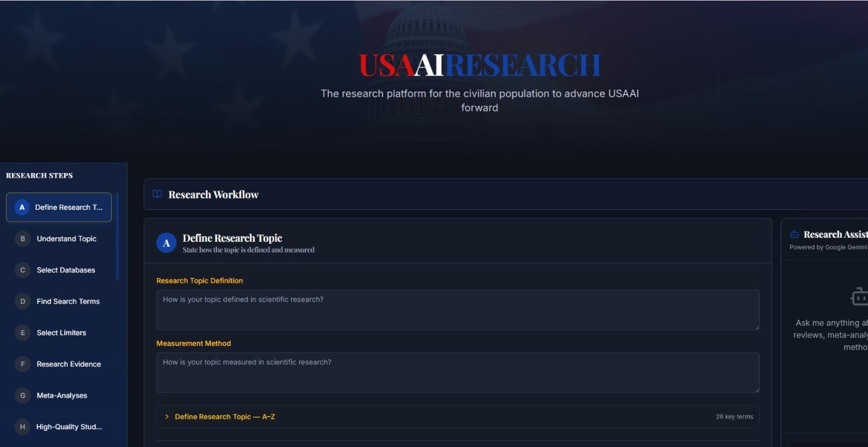Select the Select Databases sidebar option
The image size is (868, 447).
65,270
